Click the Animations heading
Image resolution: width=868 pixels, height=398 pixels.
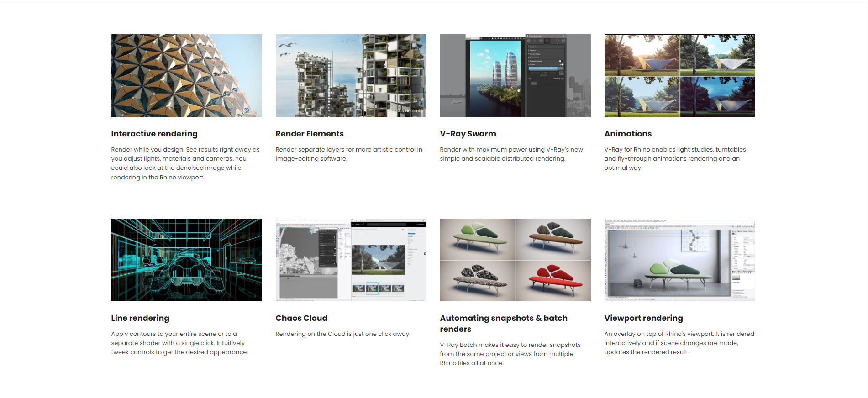(x=628, y=134)
